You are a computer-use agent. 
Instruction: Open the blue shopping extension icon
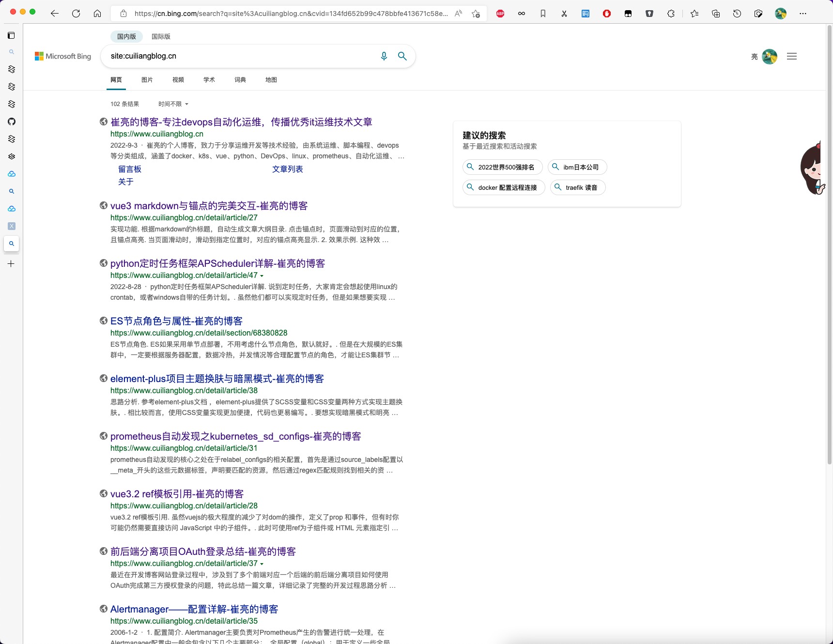[586, 14]
